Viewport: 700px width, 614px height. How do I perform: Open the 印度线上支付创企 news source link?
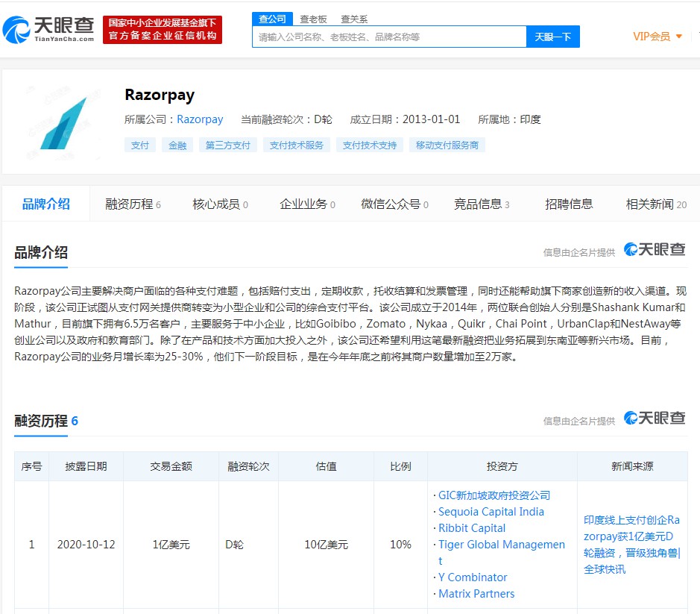pyautogui.click(x=631, y=545)
